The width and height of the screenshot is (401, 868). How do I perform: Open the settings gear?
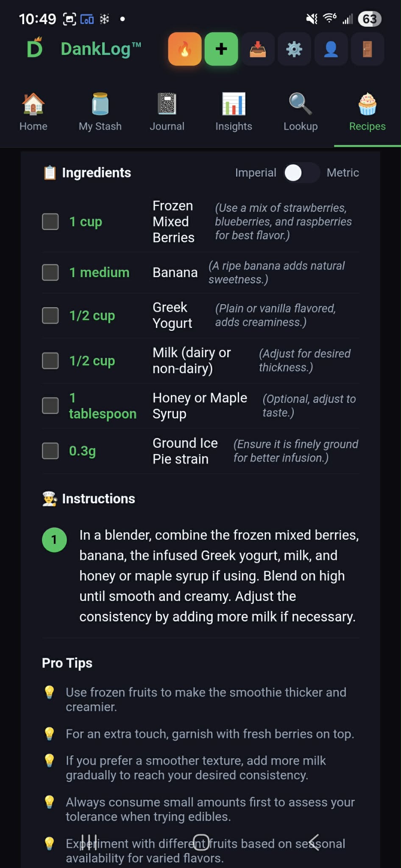[x=294, y=49]
